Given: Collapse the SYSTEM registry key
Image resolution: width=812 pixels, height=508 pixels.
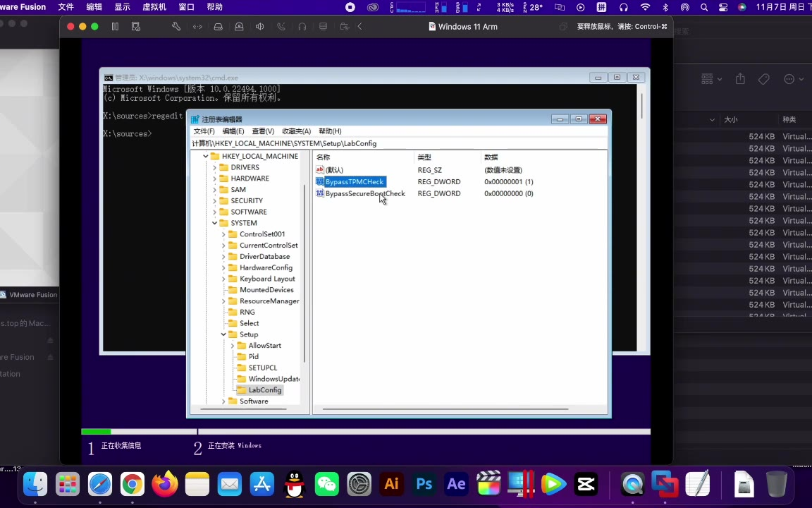Looking at the screenshot, I should [214, 223].
